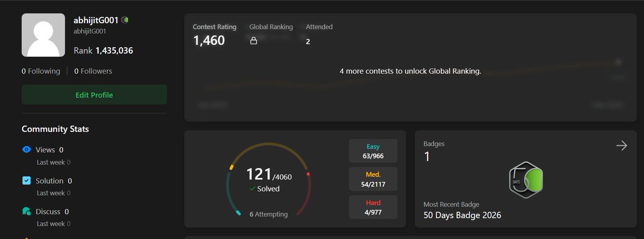
Task: Click the Attended count 2
Action: (x=308, y=41)
